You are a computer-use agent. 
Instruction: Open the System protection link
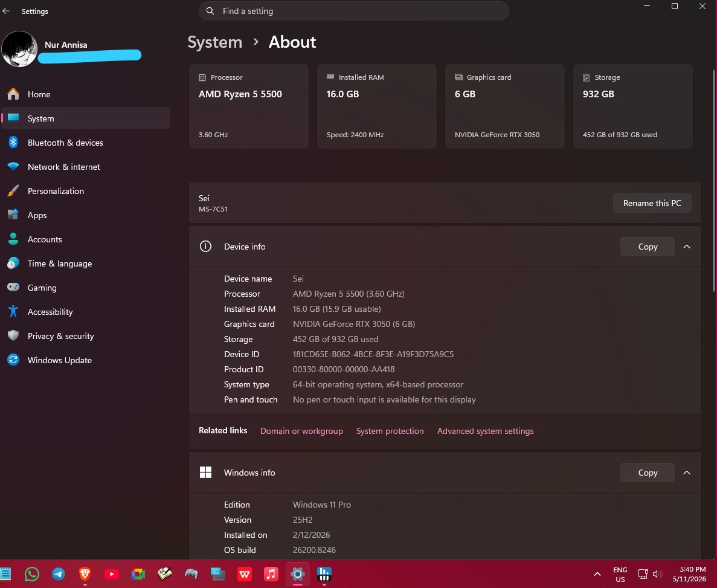(x=390, y=431)
